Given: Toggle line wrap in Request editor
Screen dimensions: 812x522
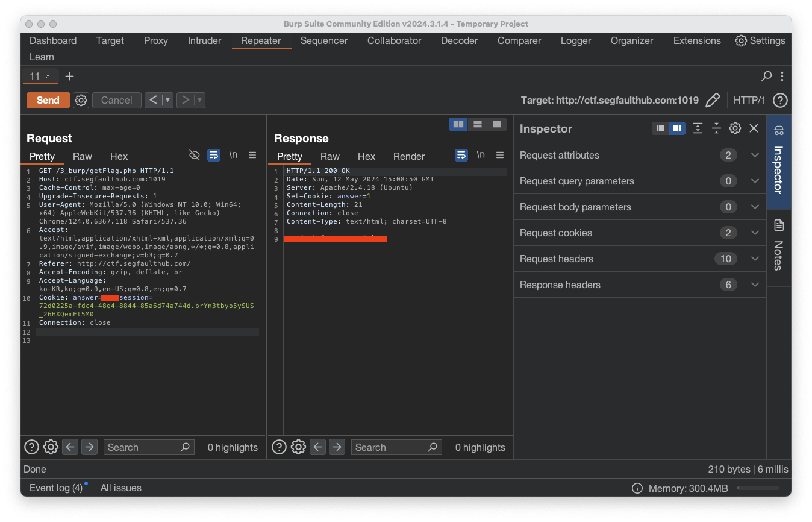Looking at the screenshot, I should [x=214, y=156].
